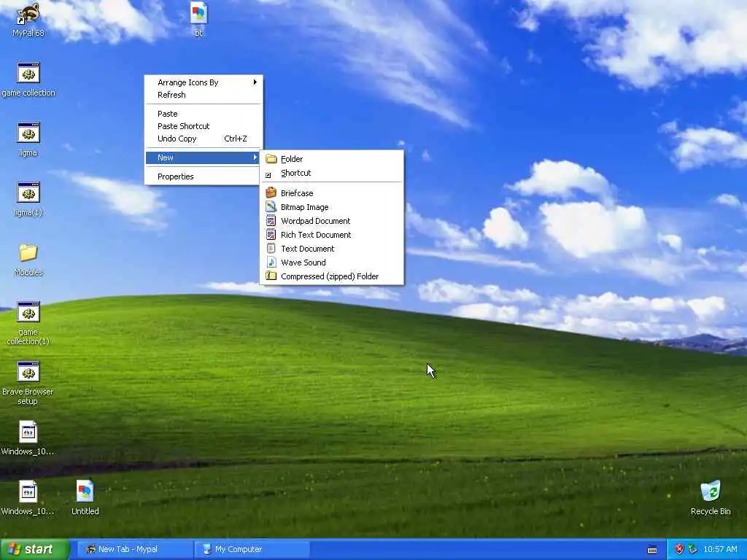Select the game collection installer icon
Viewport: 747px width, 560px height.
28,73
